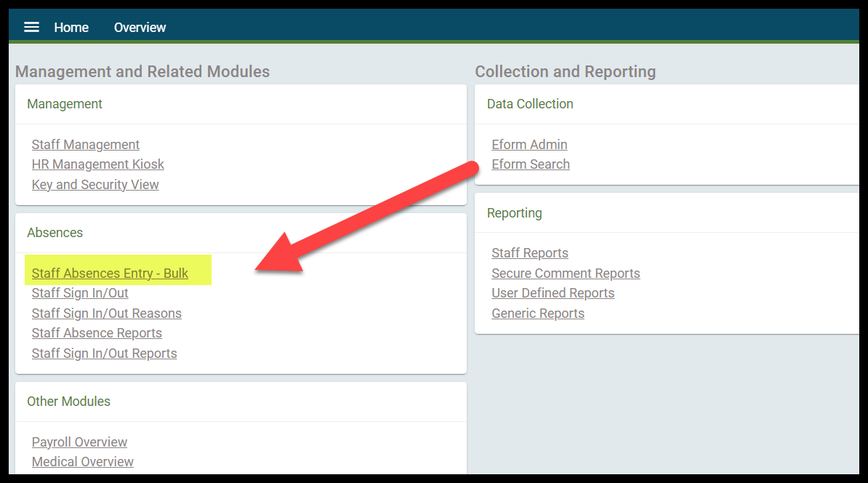868x483 pixels.
Task: Go to the Home menu item
Action: [x=71, y=27]
